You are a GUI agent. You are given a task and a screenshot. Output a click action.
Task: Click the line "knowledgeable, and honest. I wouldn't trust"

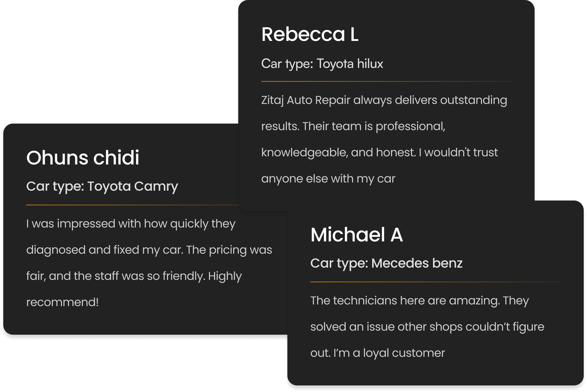pos(379,152)
